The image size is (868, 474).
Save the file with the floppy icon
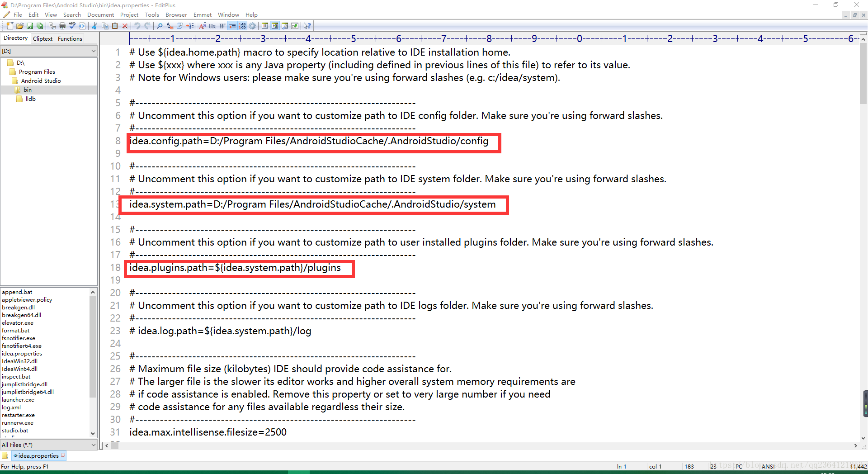coord(30,26)
